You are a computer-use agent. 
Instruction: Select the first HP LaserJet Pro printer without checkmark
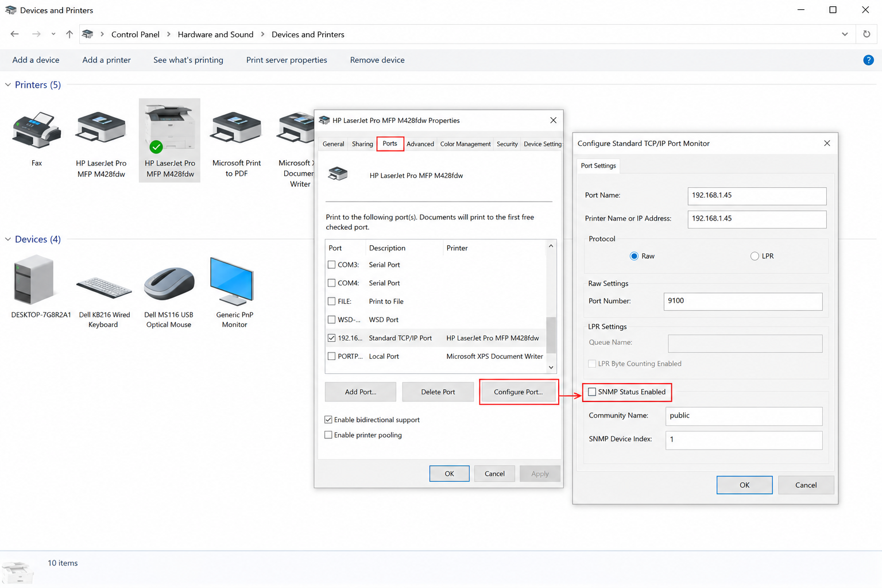[x=101, y=127]
